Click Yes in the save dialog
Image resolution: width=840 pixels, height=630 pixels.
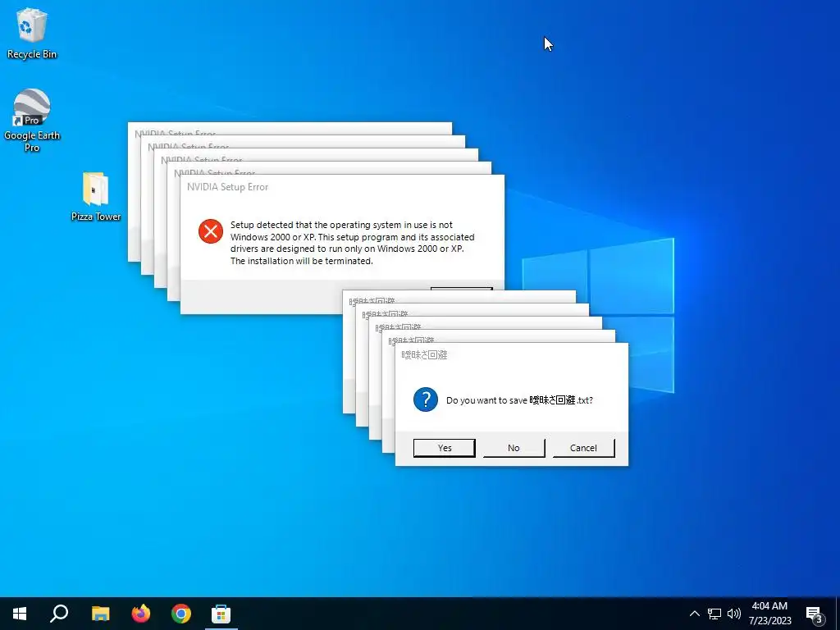pos(444,448)
